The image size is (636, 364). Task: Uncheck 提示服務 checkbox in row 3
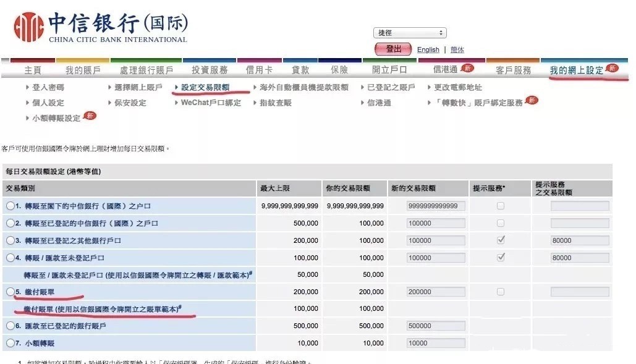(501, 240)
